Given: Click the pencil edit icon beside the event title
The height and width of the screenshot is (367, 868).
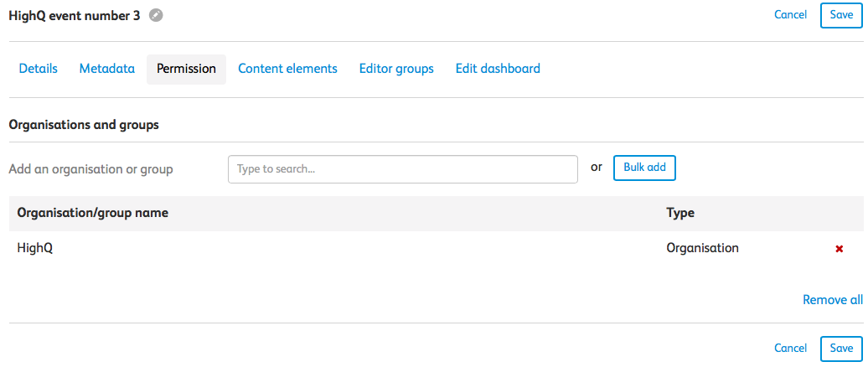Looking at the screenshot, I should tap(156, 15).
